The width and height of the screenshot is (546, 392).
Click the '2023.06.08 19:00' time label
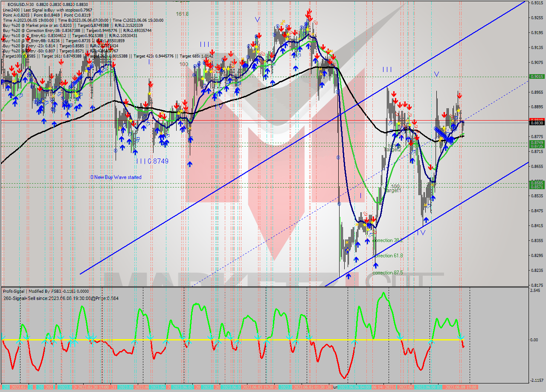(460, 387)
